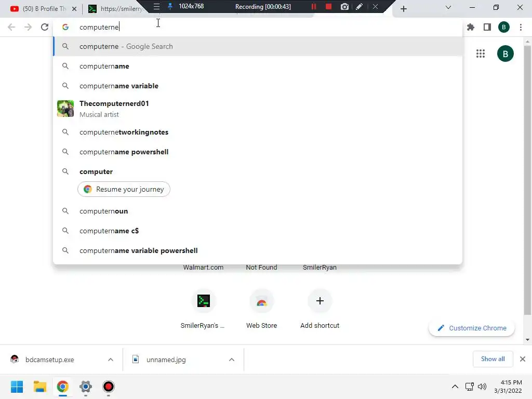
Task: Choose the computername c$ suggestion
Action: [x=258, y=231]
